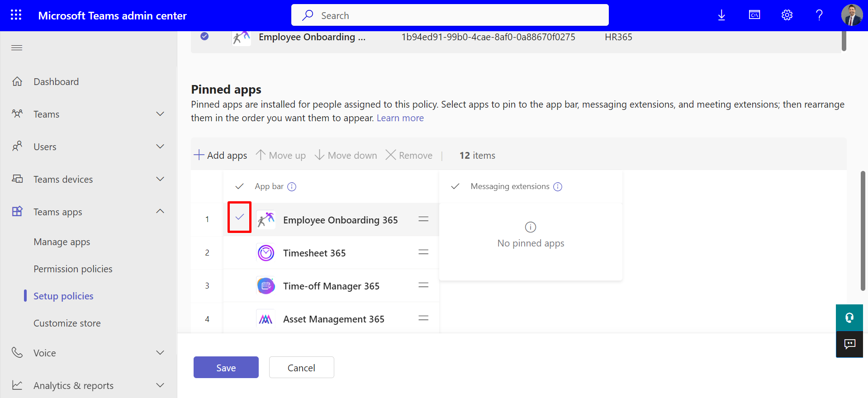Open the app launcher waffle icon

16,15
